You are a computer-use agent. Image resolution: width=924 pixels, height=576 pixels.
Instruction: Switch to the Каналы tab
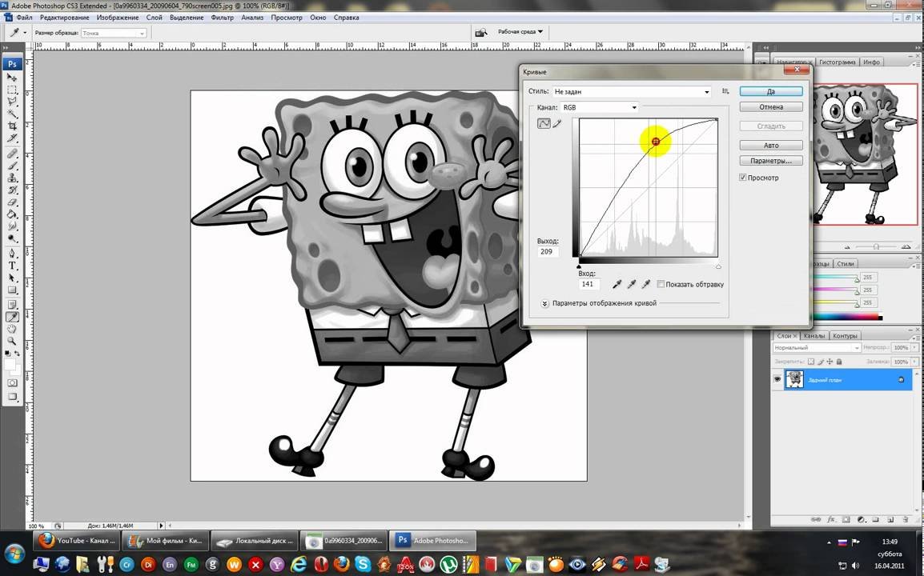[x=814, y=336]
